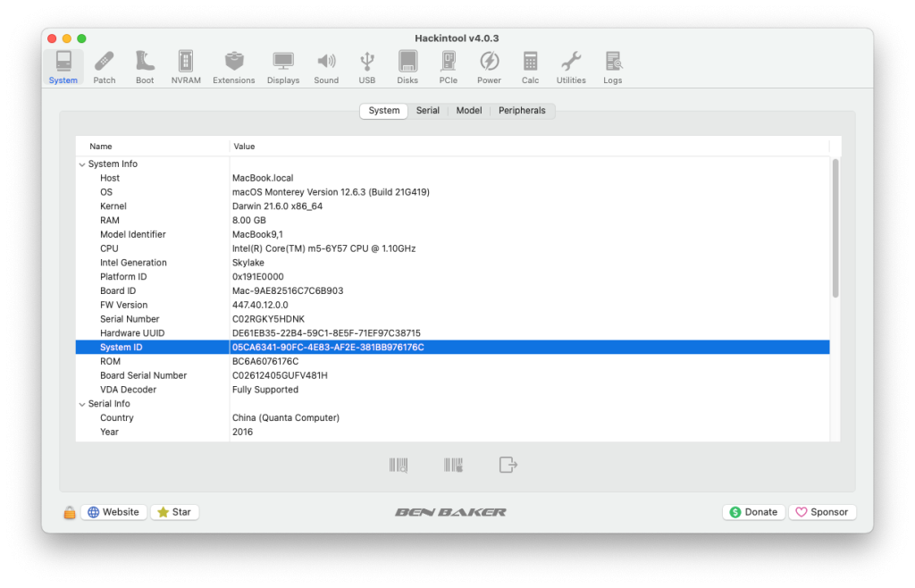Go to the USB section

point(367,67)
